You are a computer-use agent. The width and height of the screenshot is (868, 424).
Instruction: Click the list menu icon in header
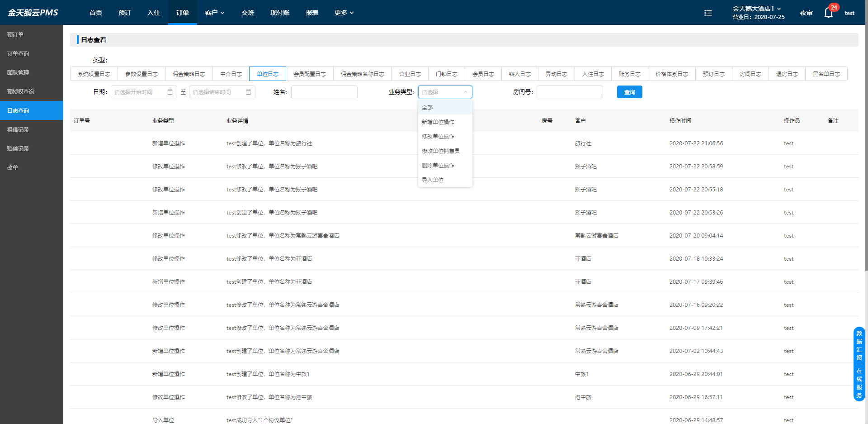(708, 13)
